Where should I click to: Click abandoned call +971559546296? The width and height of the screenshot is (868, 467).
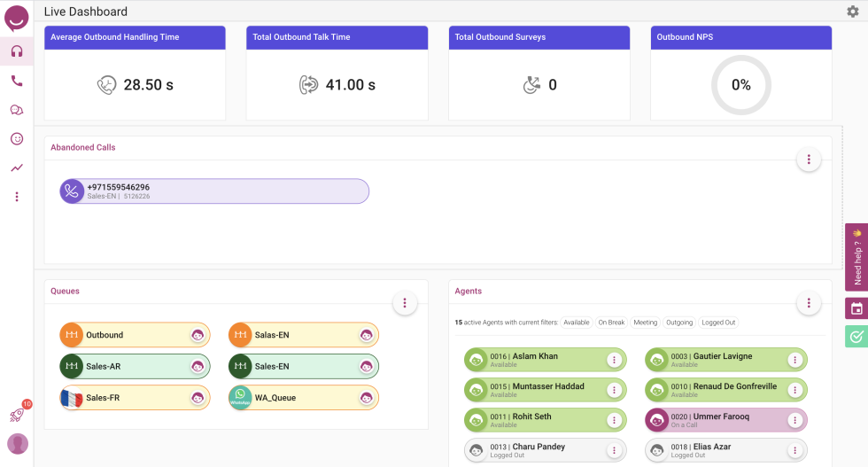tap(213, 191)
